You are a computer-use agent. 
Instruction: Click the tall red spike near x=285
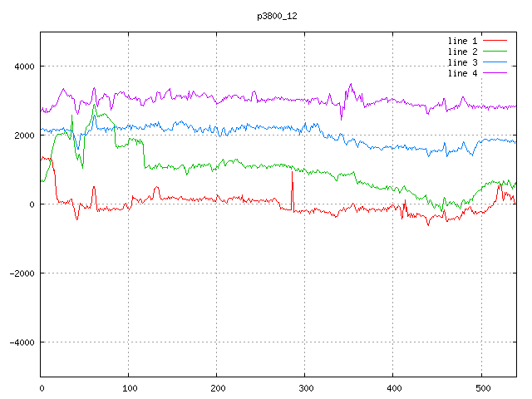coord(292,190)
